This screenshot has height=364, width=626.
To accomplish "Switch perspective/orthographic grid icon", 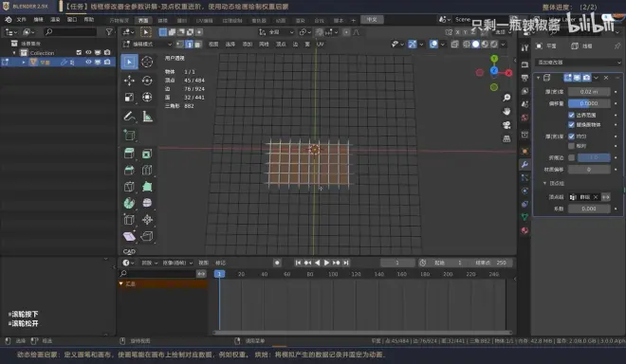I will pos(506,139).
